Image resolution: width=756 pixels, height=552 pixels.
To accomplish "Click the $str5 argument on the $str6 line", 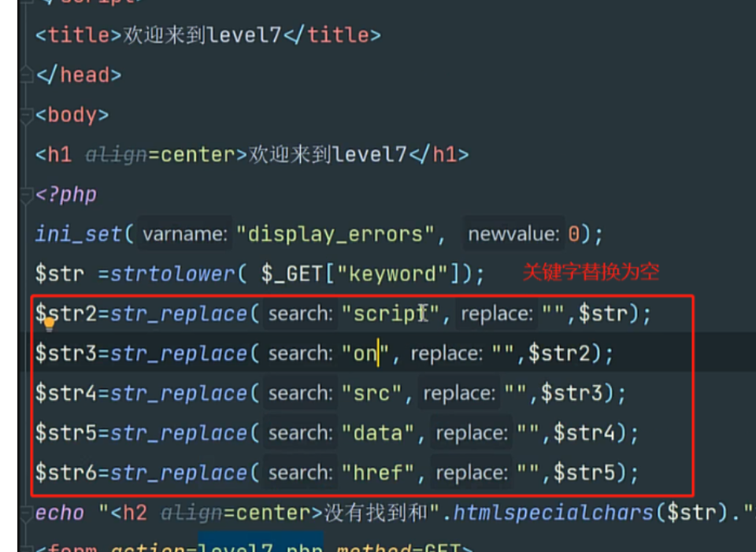I will coord(584,473).
